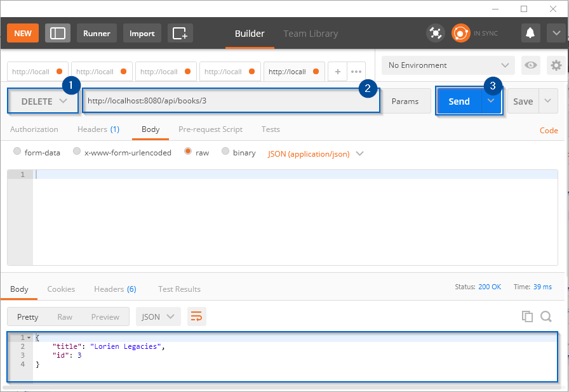Open the Tests tab
Image resolution: width=569 pixels, height=392 pixels.
pyautogui.click(x=271, y=129)
